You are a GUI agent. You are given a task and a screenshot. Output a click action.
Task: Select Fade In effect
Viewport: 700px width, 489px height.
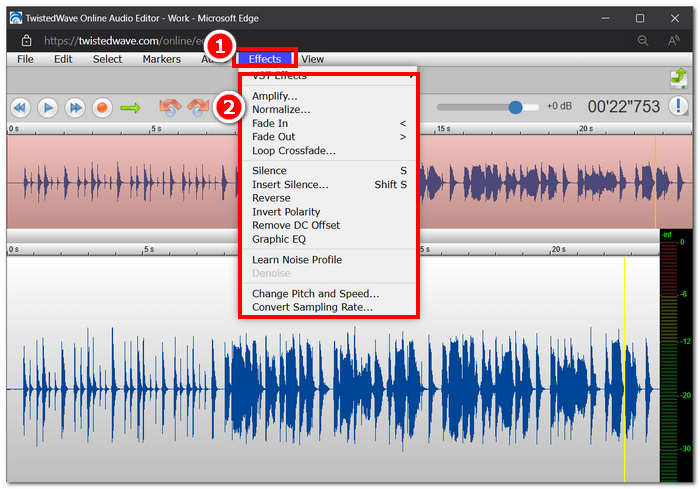coord(329,123)
